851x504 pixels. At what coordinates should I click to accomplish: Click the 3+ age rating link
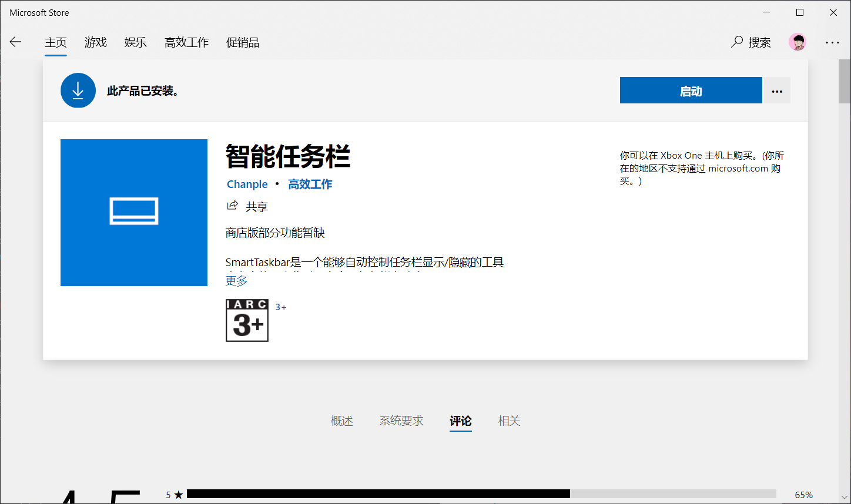click(281, 307)
